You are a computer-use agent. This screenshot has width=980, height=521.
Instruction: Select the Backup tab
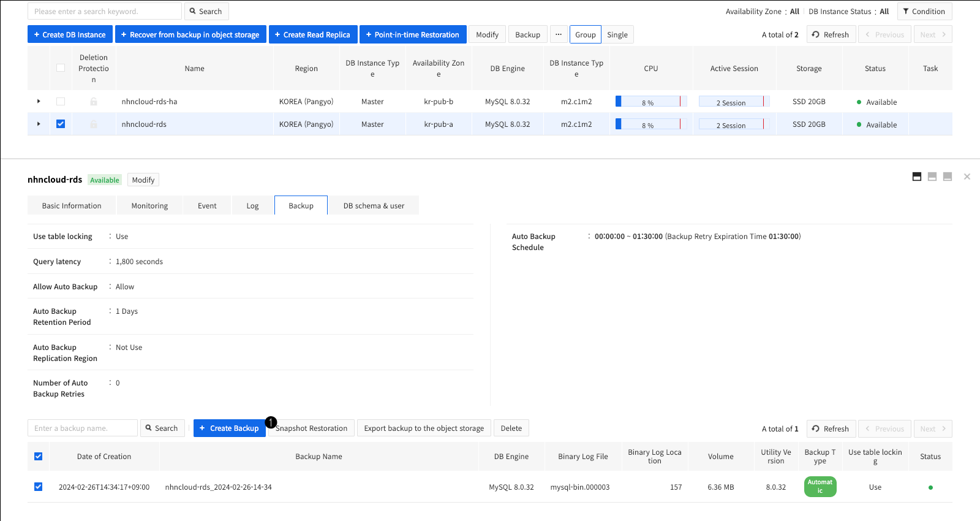(301, 206)
